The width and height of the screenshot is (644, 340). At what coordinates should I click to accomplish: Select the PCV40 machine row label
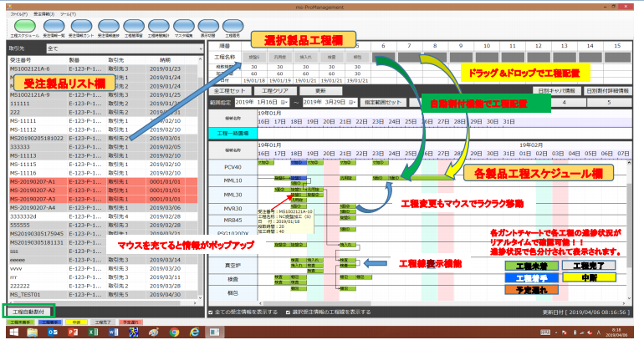click(233, 167)
